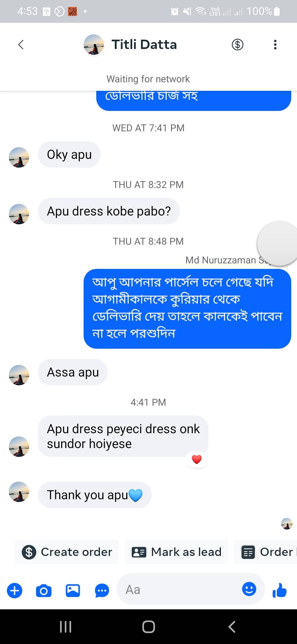Tap the Create order button
Viewport: 297px width, 644px height.
click(67, 552)
